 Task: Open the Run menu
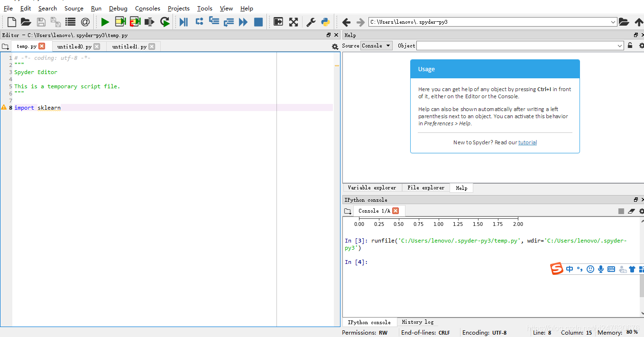point(96,8)
